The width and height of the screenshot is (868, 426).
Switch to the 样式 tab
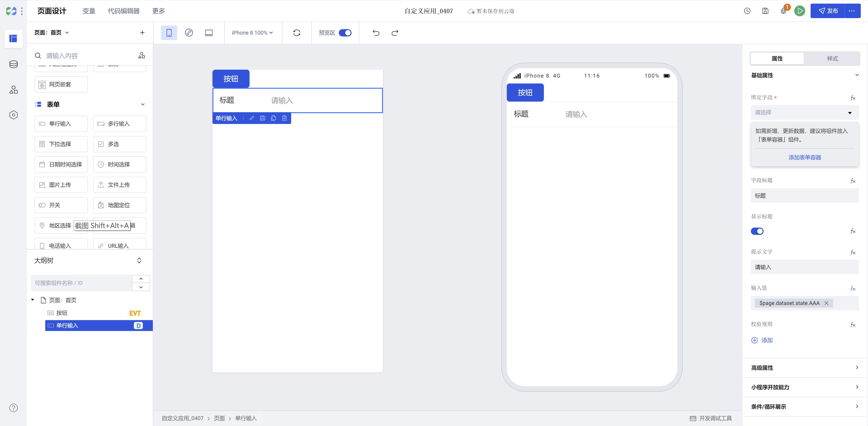click(x=832, y=58)
